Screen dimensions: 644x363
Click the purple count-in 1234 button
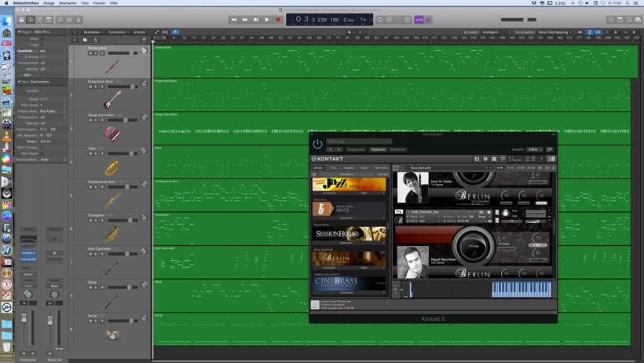[419, 20]
